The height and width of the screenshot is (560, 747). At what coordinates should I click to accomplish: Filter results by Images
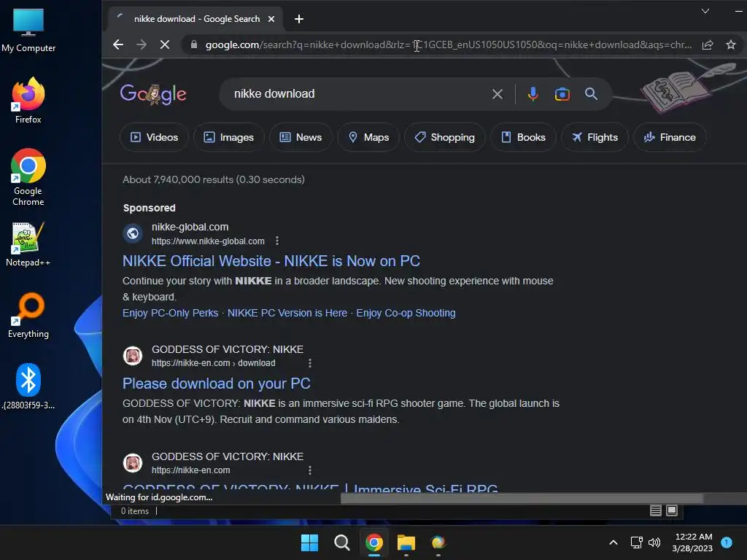pos(228,137)
